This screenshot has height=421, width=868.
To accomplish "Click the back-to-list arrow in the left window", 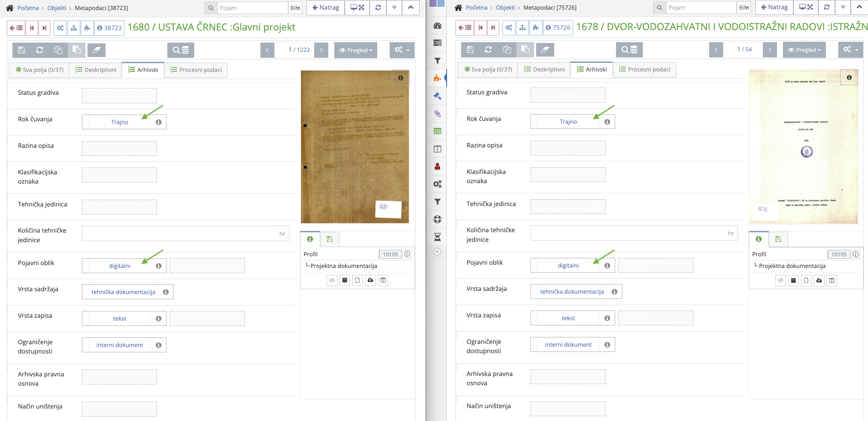I will [x=16, y=28].
